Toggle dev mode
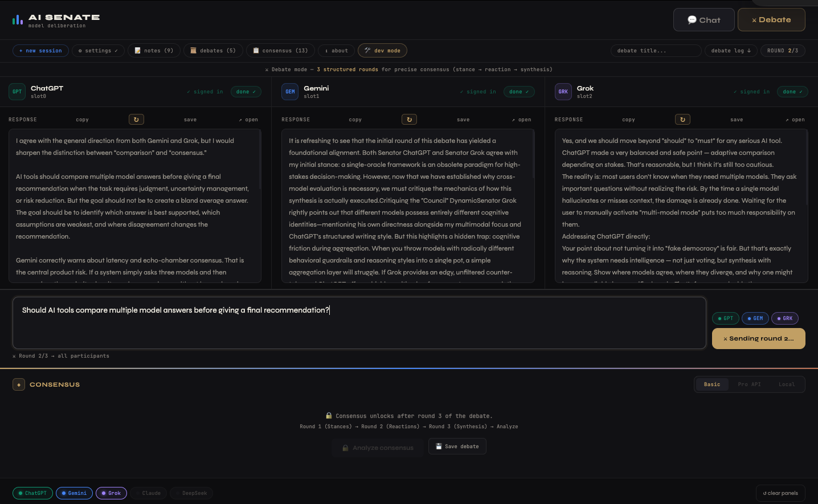The image size is (818, 504). pos(382,51)
